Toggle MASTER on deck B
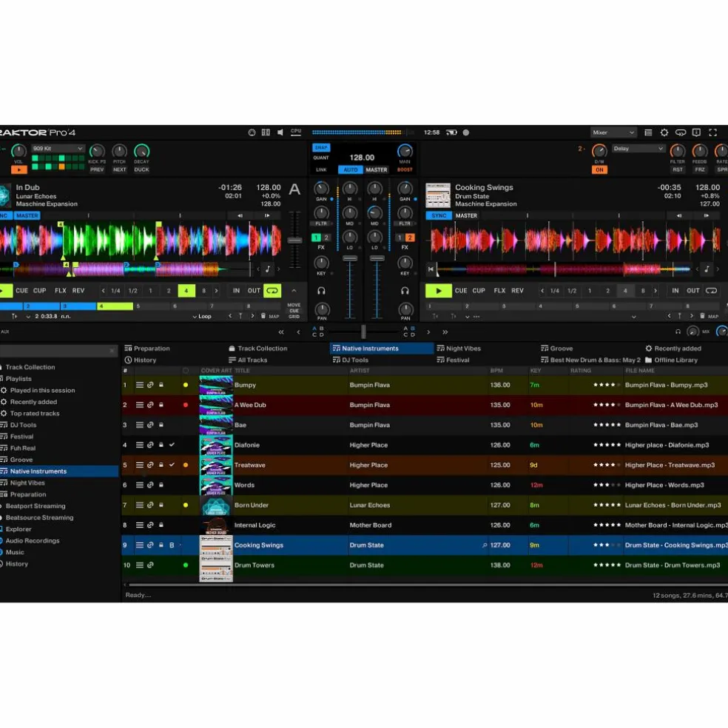This screenshot has width=728, height=728. (x=466, y=215)
